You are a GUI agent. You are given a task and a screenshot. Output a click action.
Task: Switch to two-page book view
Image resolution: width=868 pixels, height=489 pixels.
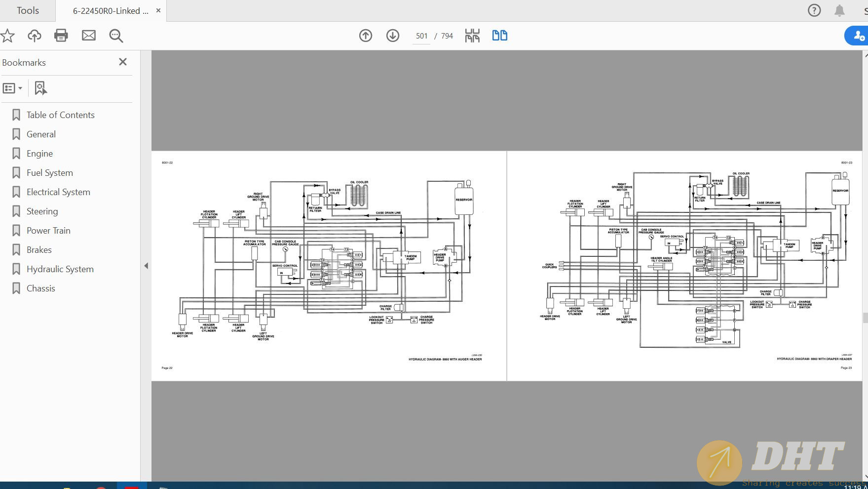coord(499,35)
